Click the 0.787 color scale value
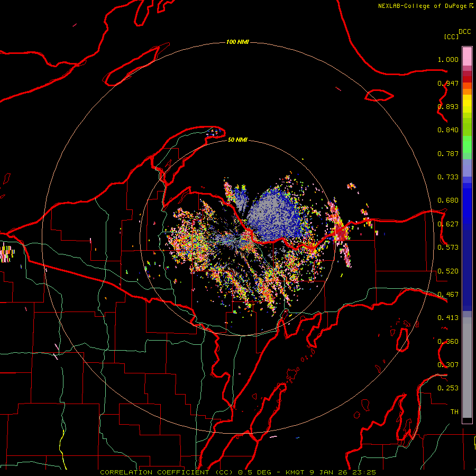 point(448,153)
